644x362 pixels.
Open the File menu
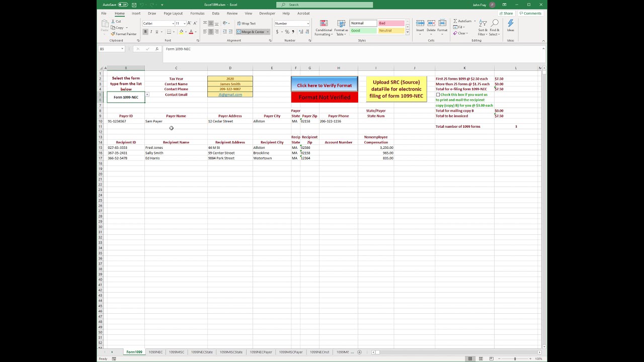pos(104,14)
